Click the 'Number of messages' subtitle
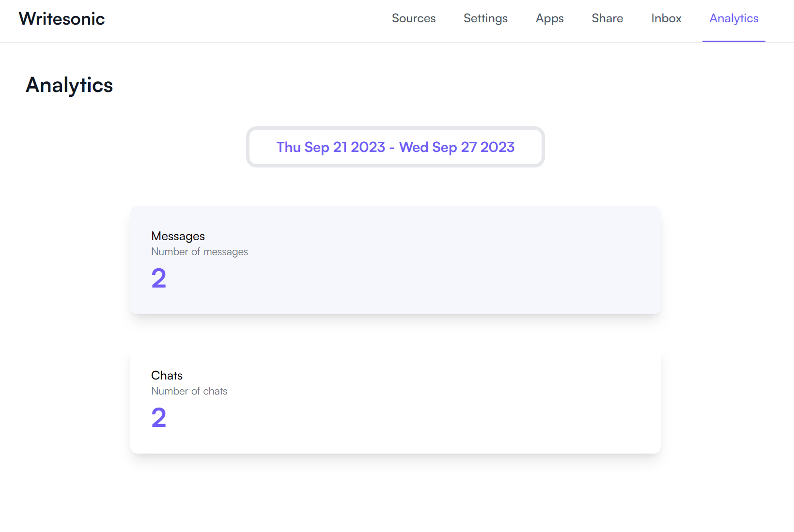Image resolution: width=794 pixels, height=532 pixels. pyautogui.click(x=199, y=252)
